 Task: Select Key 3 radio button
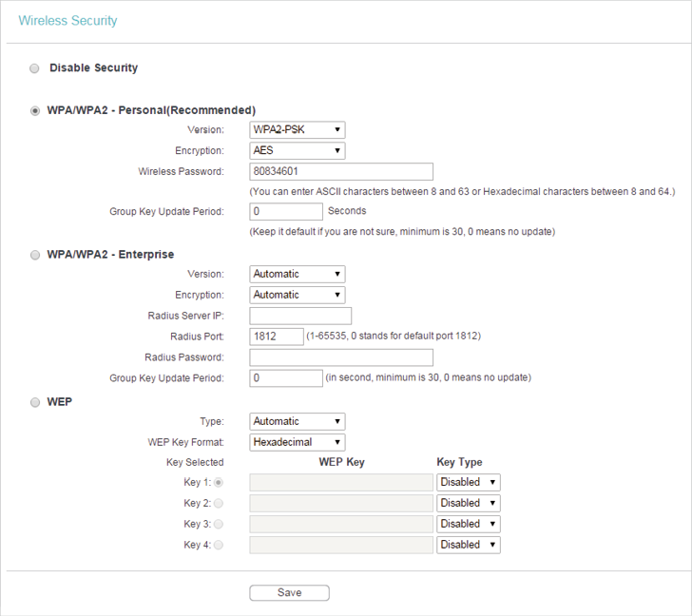219,524
